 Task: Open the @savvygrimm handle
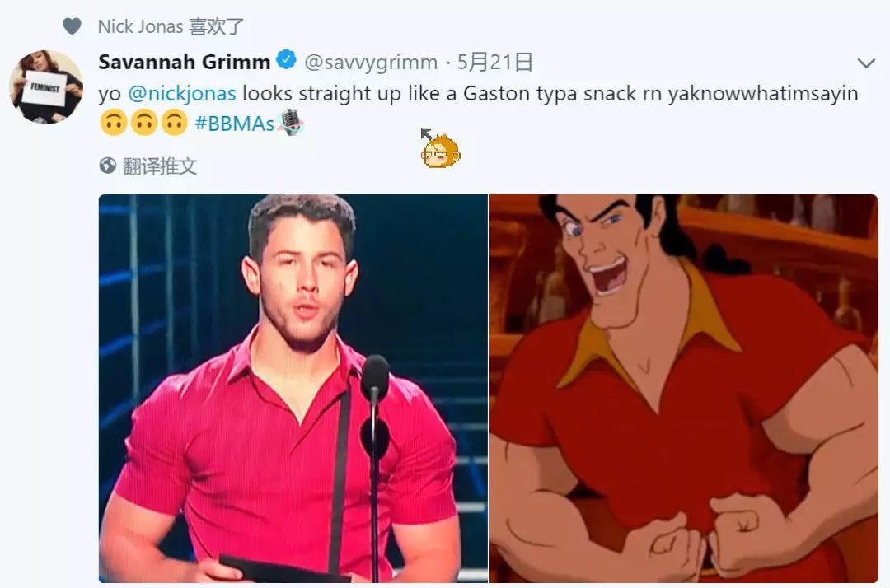point(371,62)
